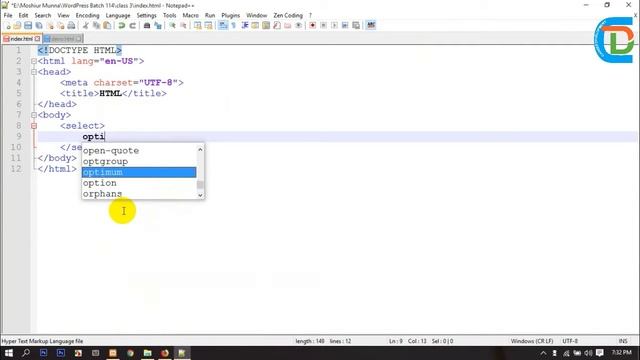Toggle synchronized horizontal scrolling
This screenshot has height=360, width=640.
point(209,25)
